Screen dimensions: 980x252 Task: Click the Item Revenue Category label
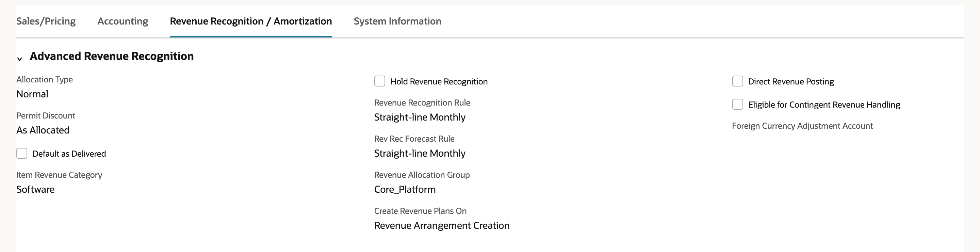point(59,175)
